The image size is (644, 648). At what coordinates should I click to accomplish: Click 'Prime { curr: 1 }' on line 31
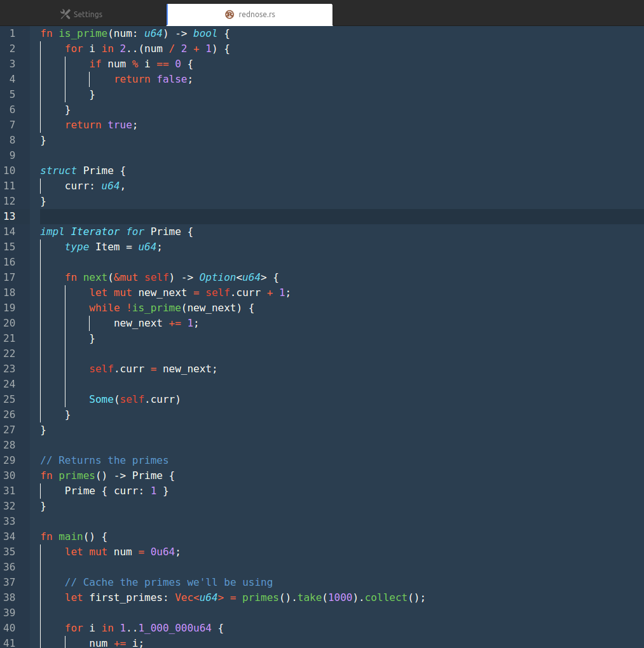point(116,491)
